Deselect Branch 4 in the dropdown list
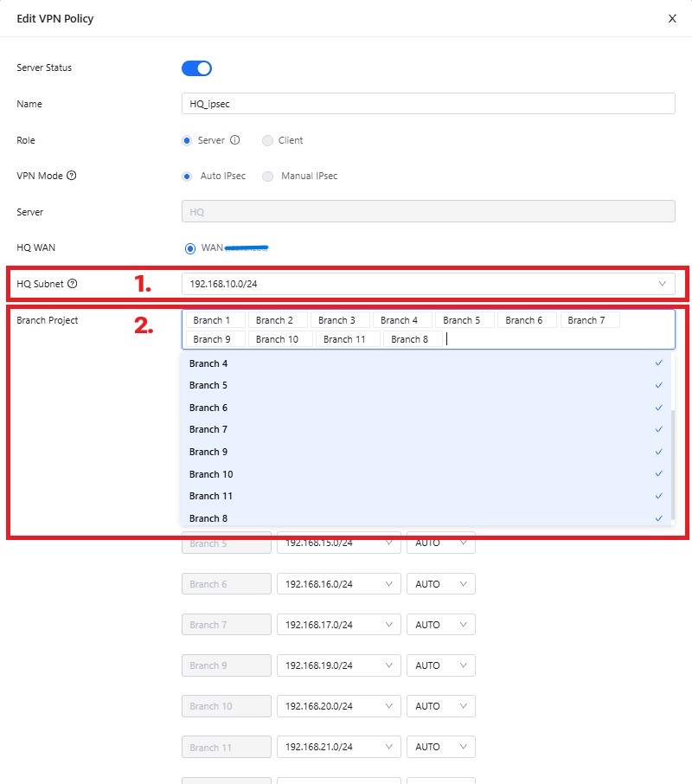The width and height of the screenshot is (692, 784). (x=426, y=363)
